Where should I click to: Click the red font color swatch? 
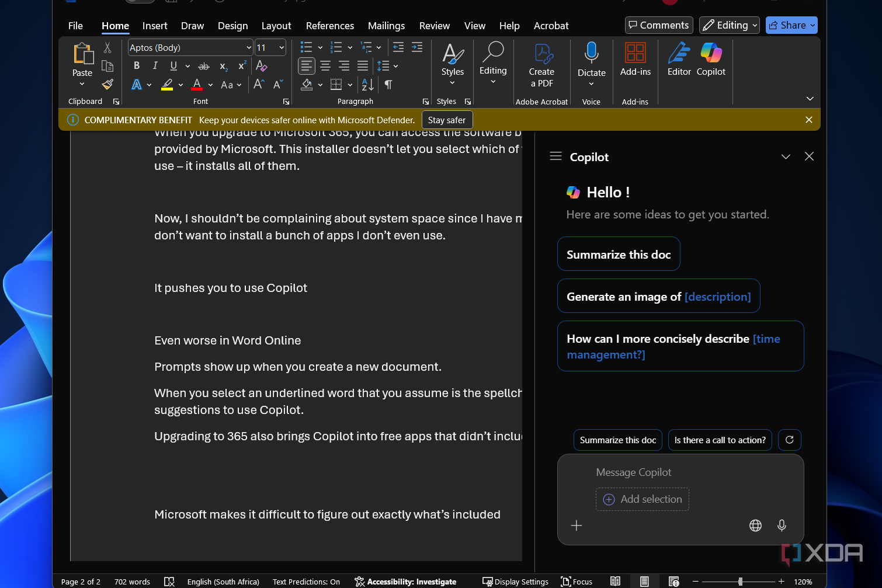click(x=197, y=85)
